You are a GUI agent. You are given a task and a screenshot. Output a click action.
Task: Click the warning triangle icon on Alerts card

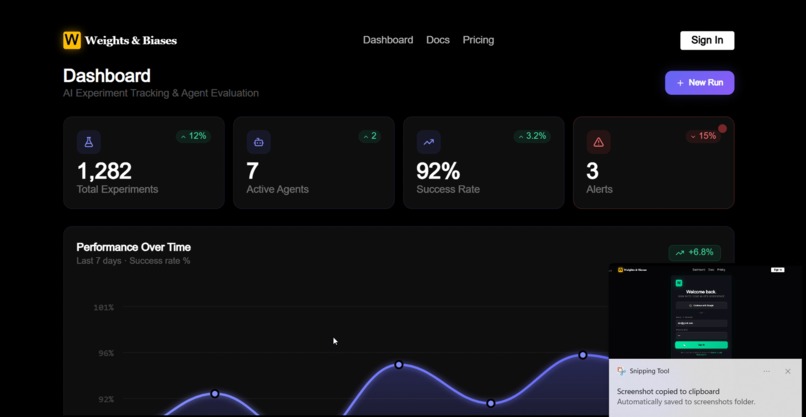[x=598, y=142]
